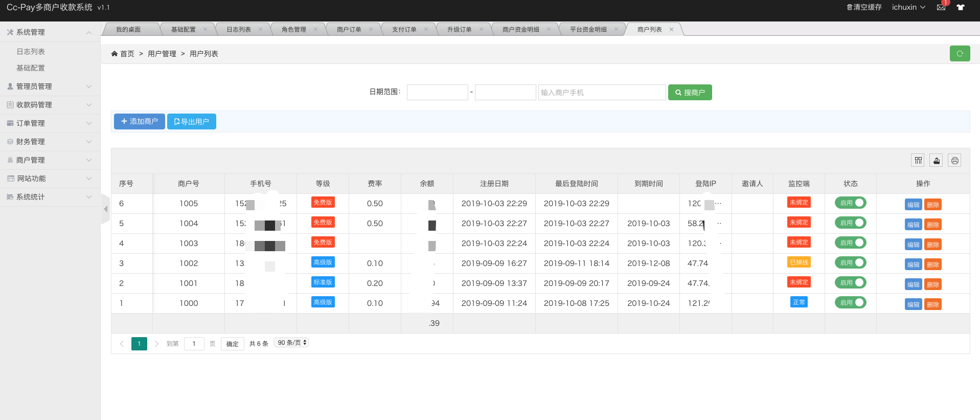The width and height of the screenshot is (980, 420).
Task: Close the 商户列表 tab
Action: point(671,30)
